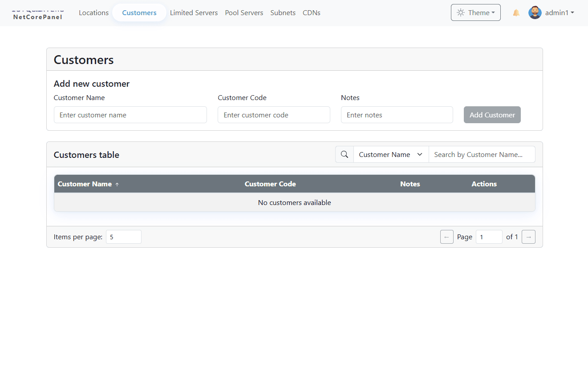
Task: Click the search magnifier icon
Action: [x=345, y=154]
